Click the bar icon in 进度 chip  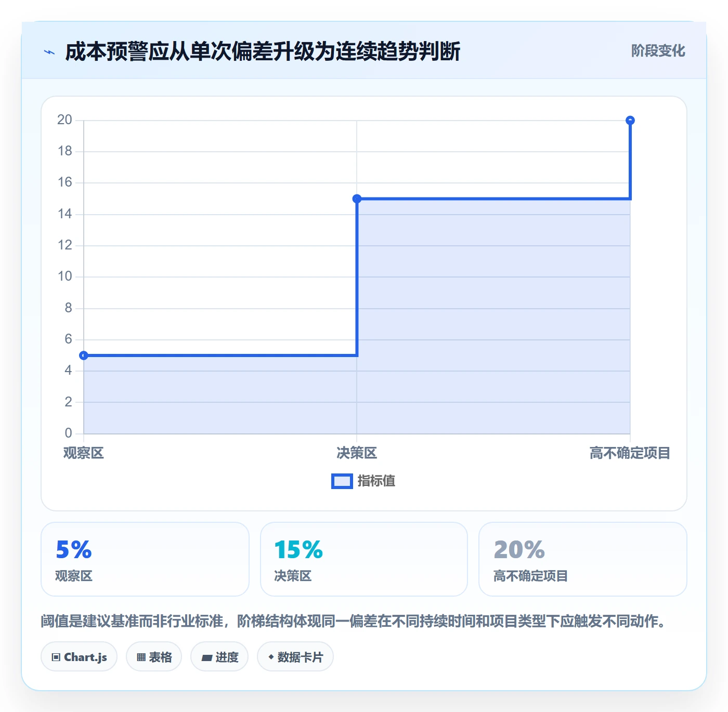pyautogui.click(x=206, y=658)
